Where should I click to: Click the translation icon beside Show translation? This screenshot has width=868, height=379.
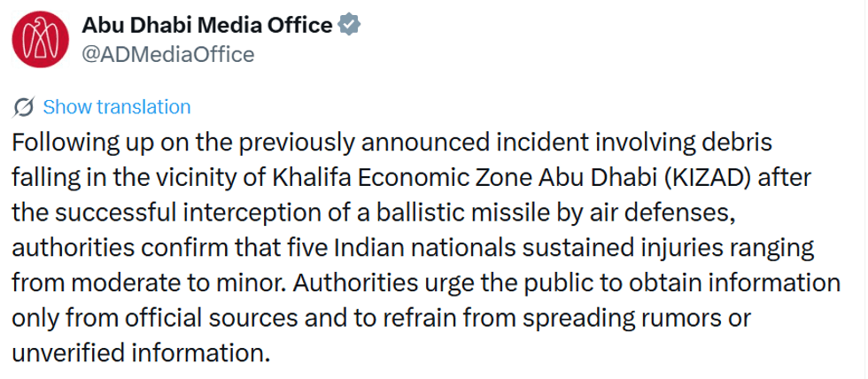pyautogui.click(x=25, y=108)
